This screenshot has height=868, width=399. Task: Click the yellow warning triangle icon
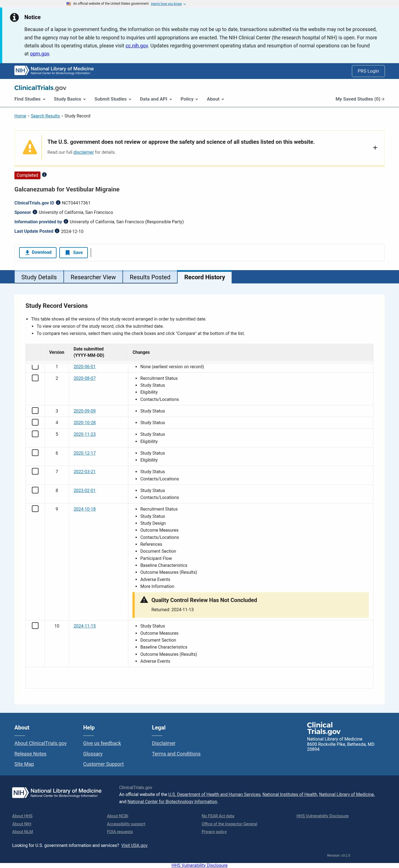30,147
